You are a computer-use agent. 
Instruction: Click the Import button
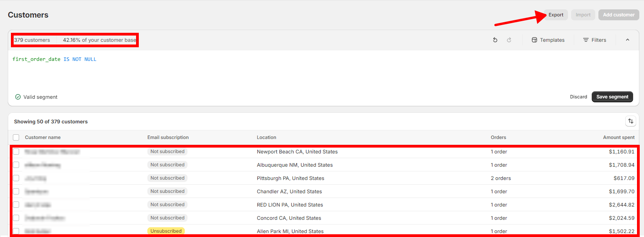(583, 15)
